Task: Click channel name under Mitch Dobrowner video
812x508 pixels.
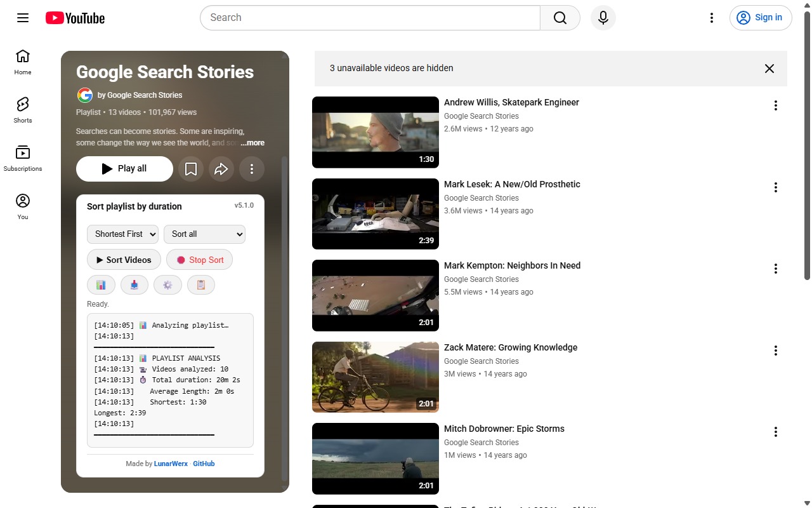Action: tap(481, 443)
